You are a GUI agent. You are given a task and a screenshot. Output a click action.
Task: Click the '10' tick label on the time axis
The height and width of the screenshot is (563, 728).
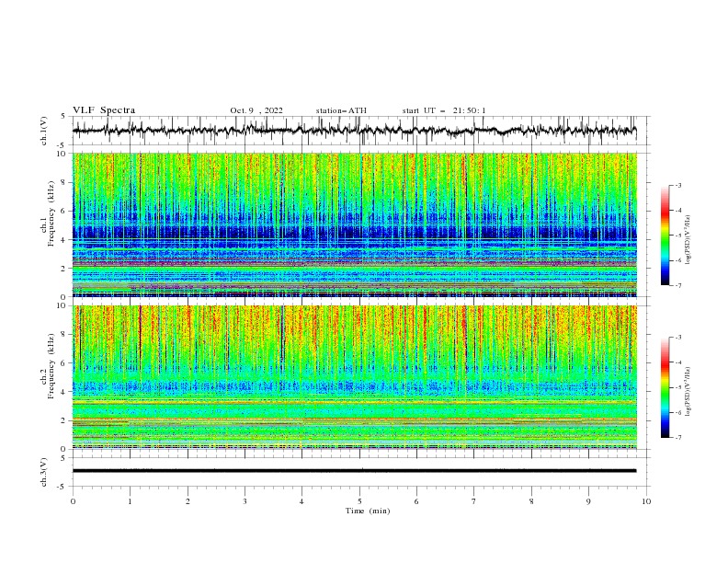click(646, 501)
